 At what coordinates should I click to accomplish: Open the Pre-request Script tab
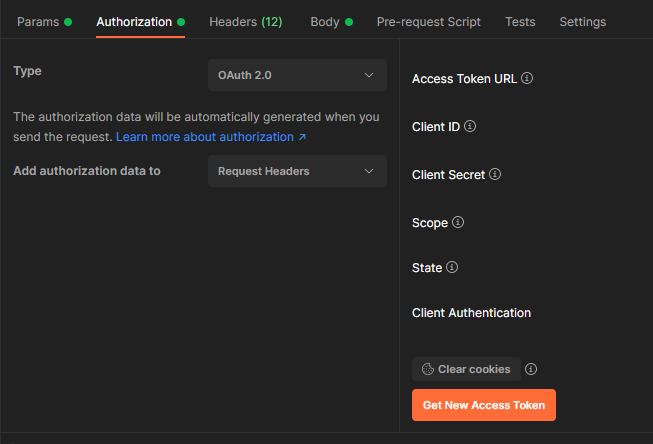[x=428, y=21]
